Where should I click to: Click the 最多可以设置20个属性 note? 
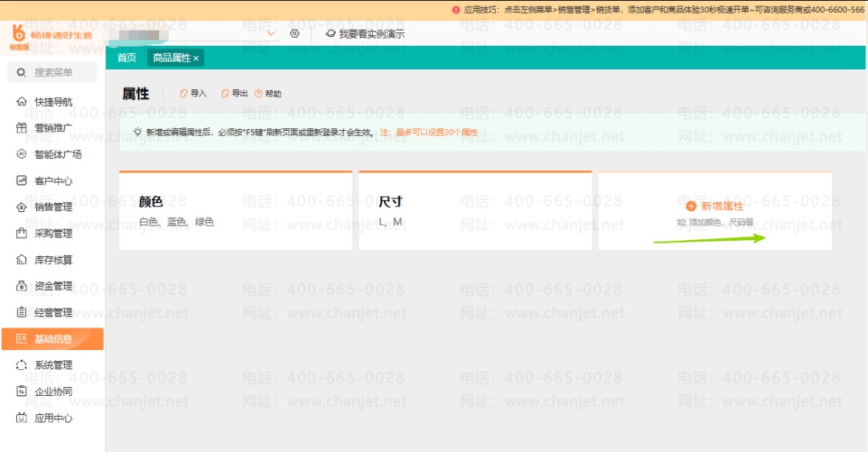(x=436, y=132)
